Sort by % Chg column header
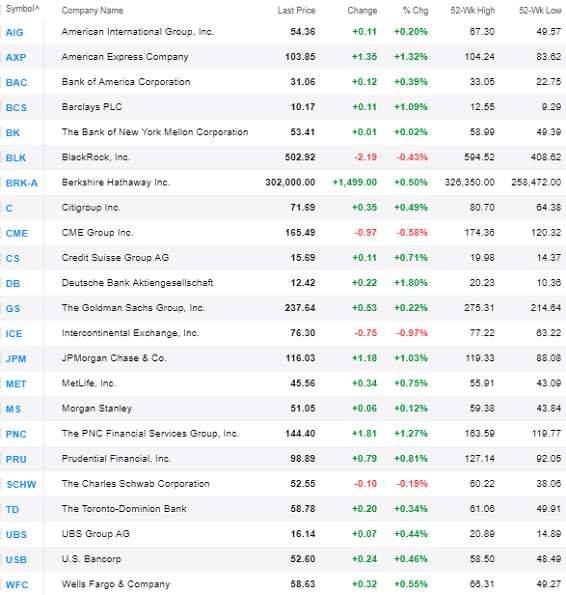566x595 pixels. (x=415, y=10)
